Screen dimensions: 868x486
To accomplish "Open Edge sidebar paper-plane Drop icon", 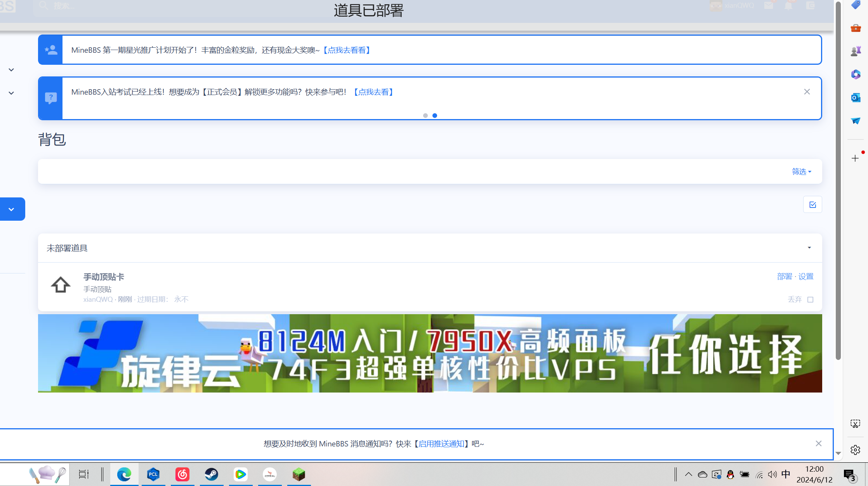I will coord(856,121).
